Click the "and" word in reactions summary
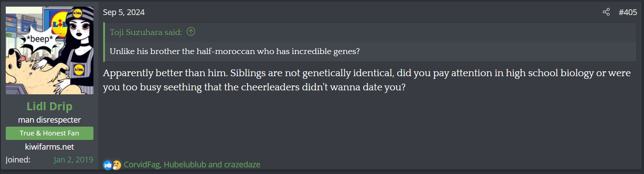This screenshot has height=174, width=644. pyautogui.click(x=215, y=165)
